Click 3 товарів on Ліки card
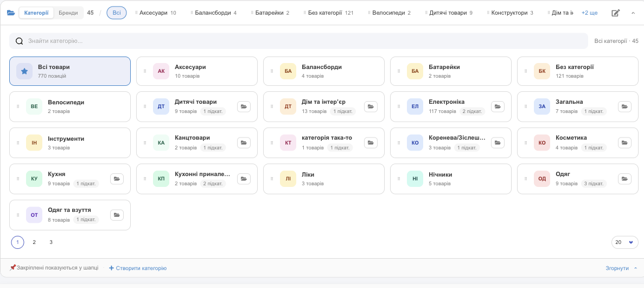 (313, 184)
